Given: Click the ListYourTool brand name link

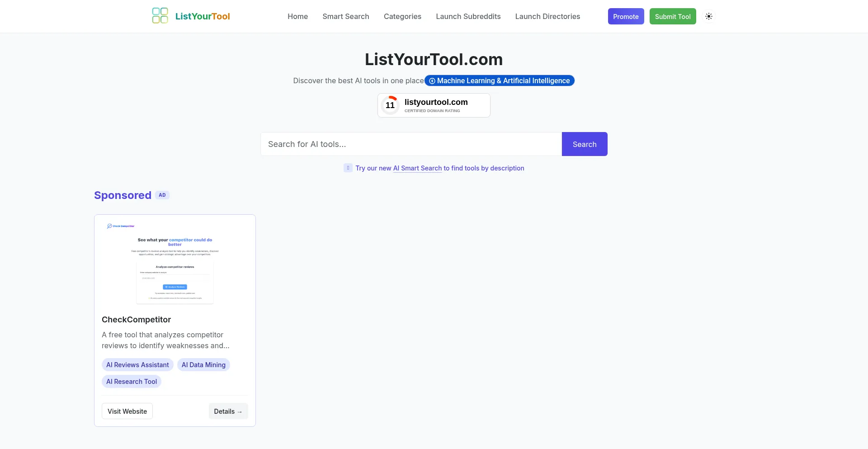Looking at the screenshot, I should (203, 16).
